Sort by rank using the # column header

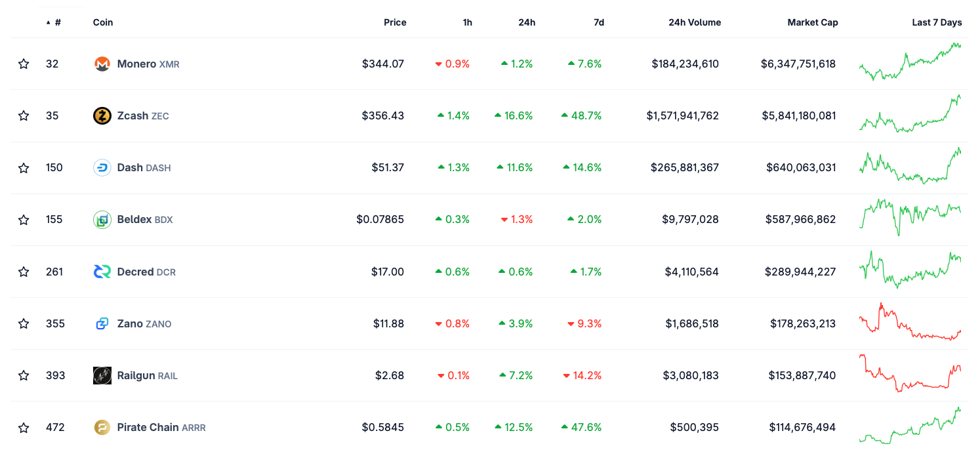click(x=57, y=22)
